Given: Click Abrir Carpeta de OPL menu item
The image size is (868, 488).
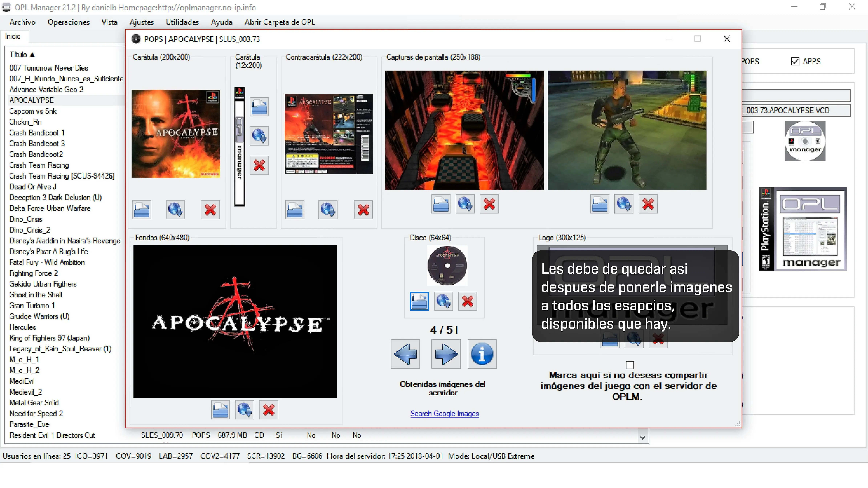Looking at the screenshot, I should tap(280, 22).
